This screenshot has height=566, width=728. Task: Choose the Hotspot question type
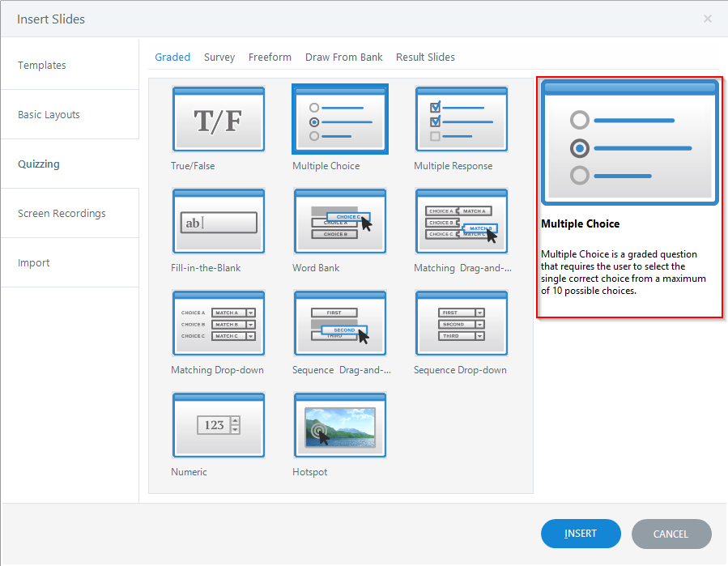(339, 425)
